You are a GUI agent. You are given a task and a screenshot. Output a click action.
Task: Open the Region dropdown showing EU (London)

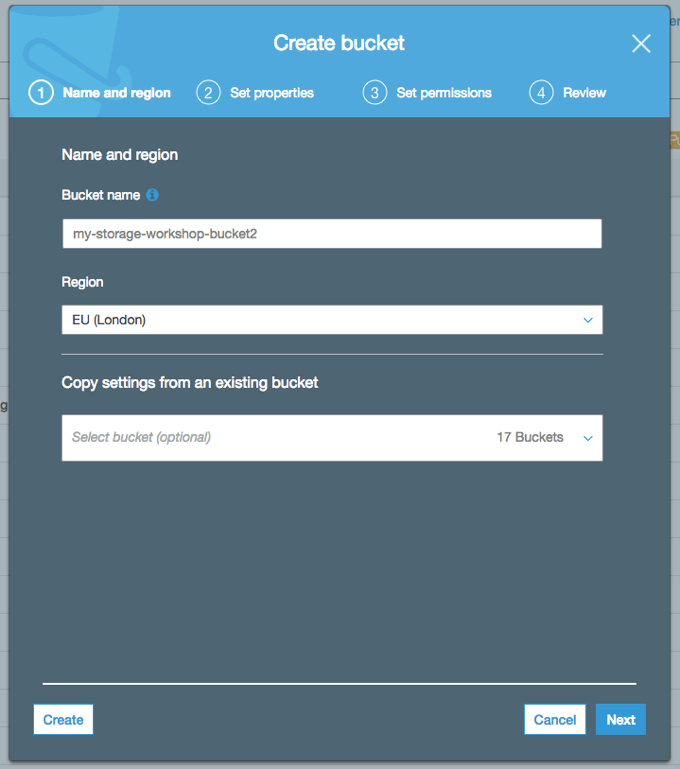click(332, 320)
